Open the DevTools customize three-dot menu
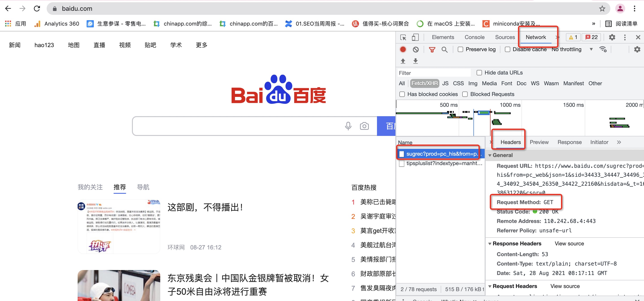 [625, 37]
